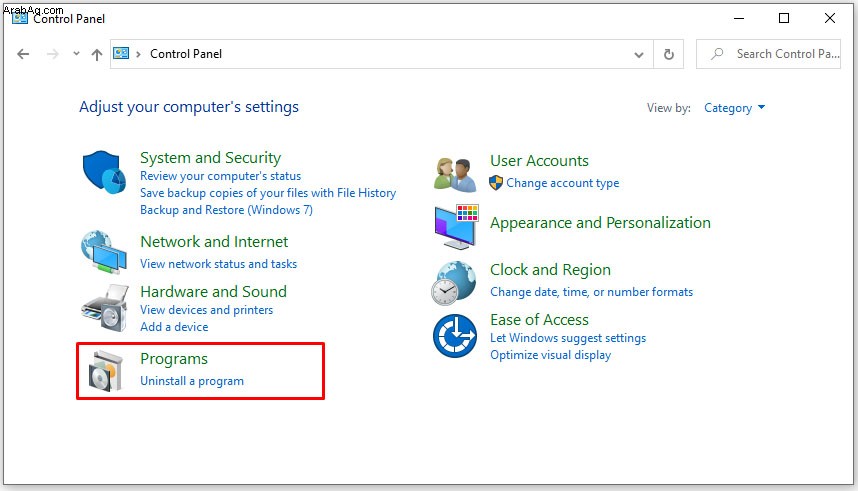Click Add a device link
Viewport: 858px width, 491px height.
pyautogui.click(x=174, y=327)
